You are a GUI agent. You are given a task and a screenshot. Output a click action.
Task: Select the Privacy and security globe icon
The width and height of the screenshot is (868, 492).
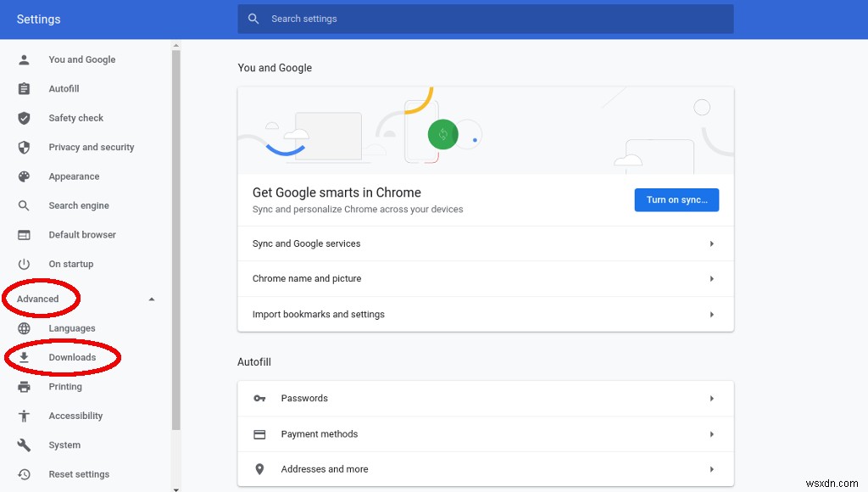pos(23,147)
